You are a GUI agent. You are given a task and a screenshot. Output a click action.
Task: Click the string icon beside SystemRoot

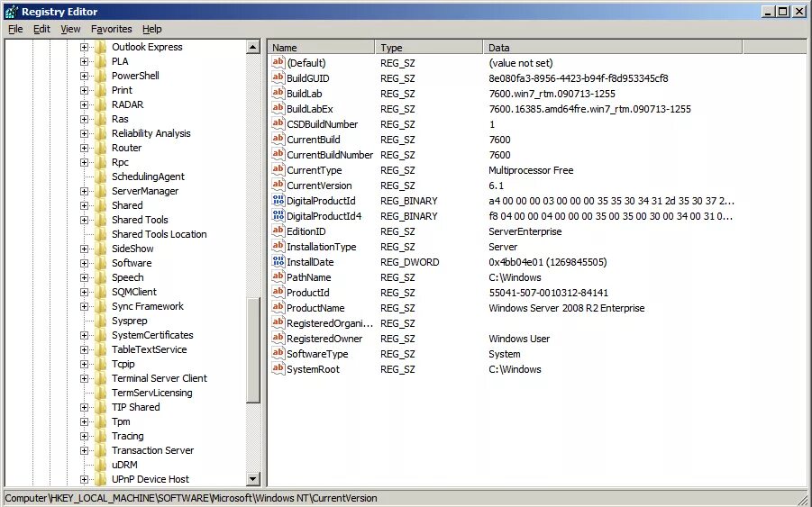tap(278, 369)
